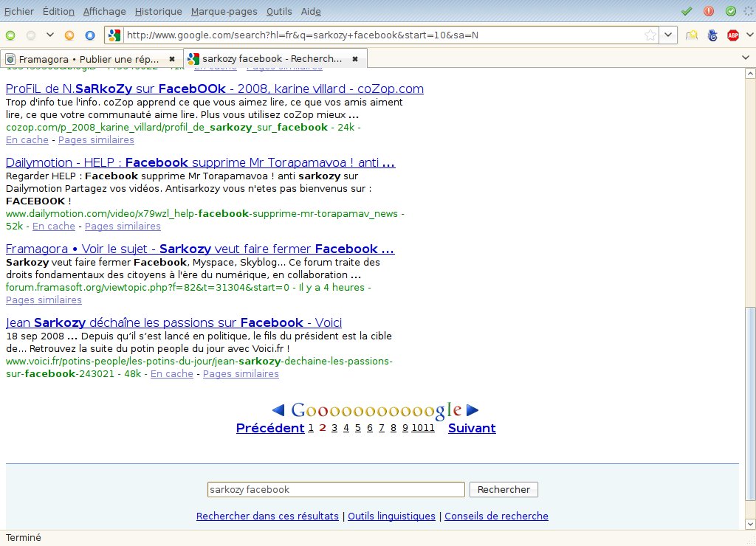Open the Adblock Plus dropdown arrow
The image size is (756, 546).
click(749, 35)
